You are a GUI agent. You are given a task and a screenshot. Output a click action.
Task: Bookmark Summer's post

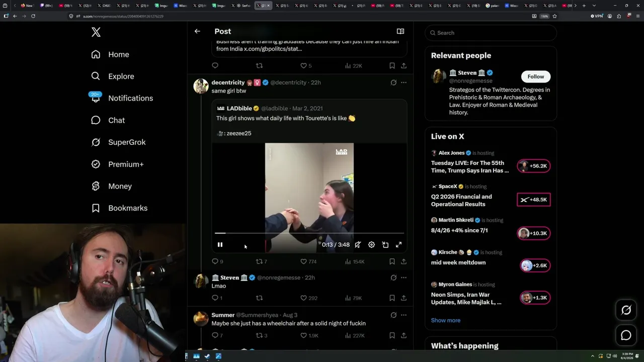pyautogui.click(x=392, y=335)
